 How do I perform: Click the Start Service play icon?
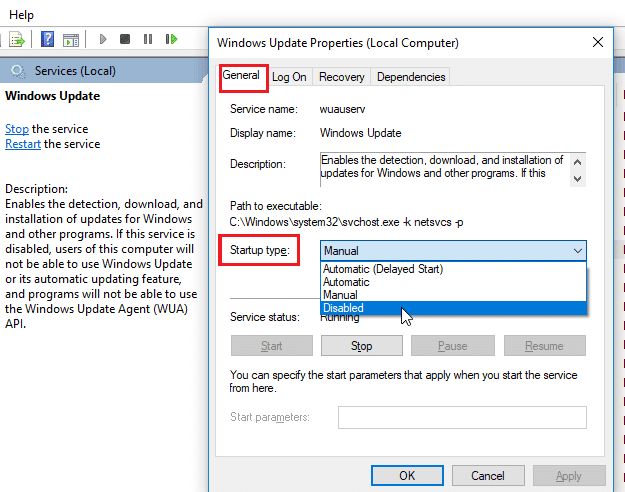(x=103, y=39)
